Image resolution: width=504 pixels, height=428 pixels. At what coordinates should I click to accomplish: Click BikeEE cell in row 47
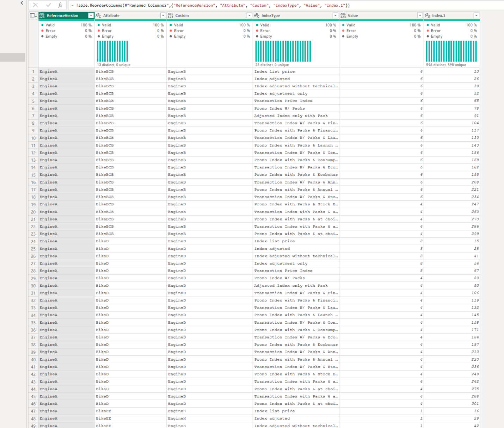click(130, 411)
